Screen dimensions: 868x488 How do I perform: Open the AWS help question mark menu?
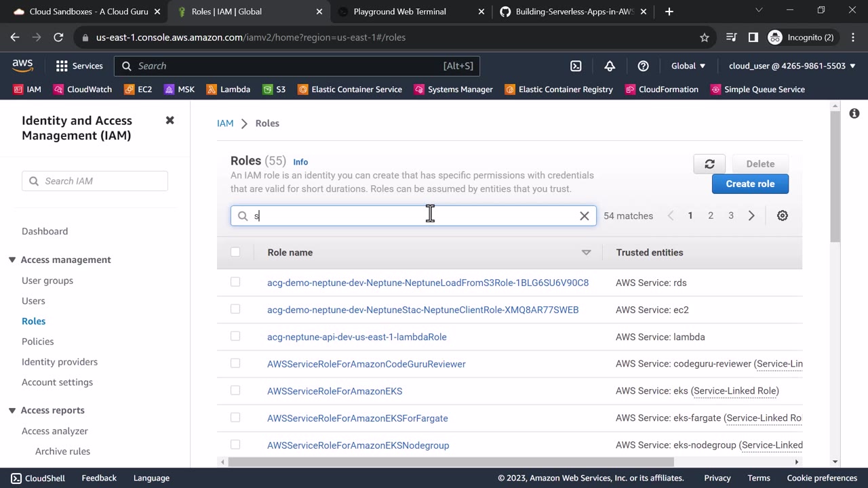click(x=644, y=66)
